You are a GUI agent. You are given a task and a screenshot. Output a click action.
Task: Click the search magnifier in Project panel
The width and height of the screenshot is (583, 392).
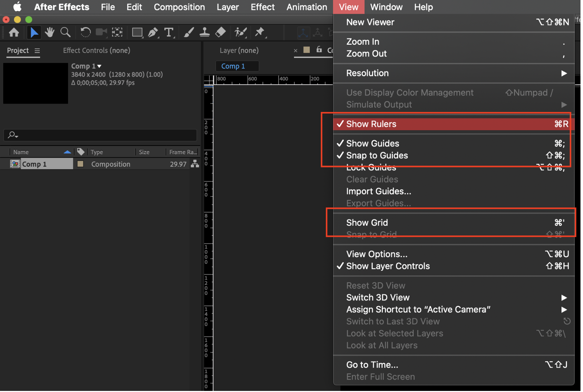pyautogui.click(x=13, y=135)
